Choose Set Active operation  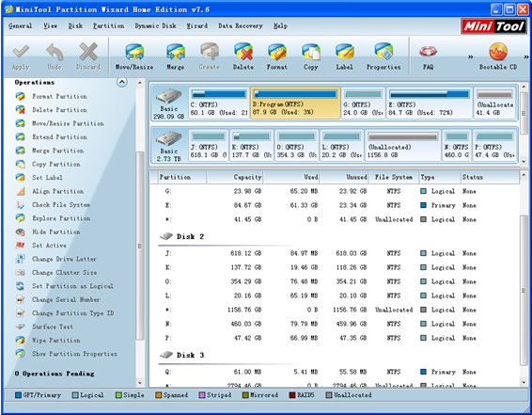[x=40, y=246]
